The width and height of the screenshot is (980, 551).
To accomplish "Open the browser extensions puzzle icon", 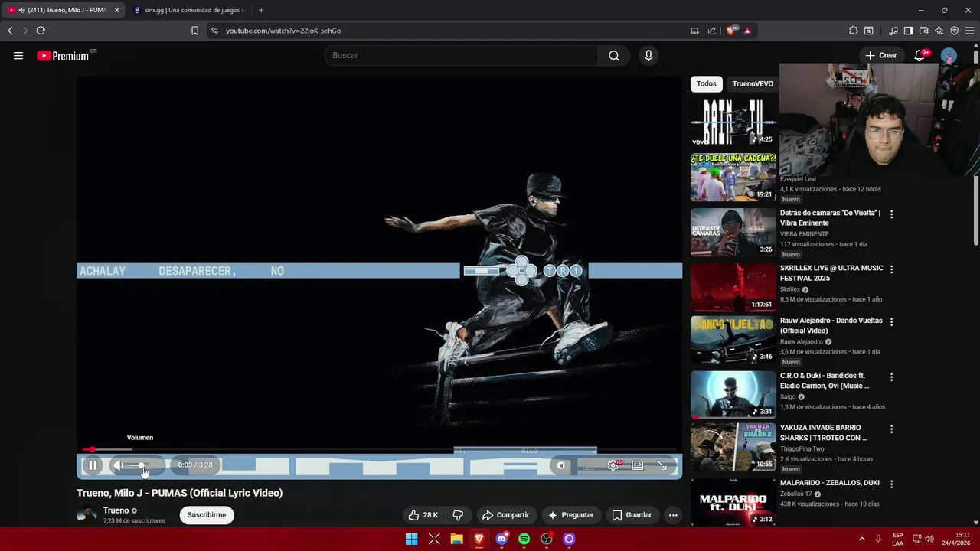I will [x=854, y=31].
